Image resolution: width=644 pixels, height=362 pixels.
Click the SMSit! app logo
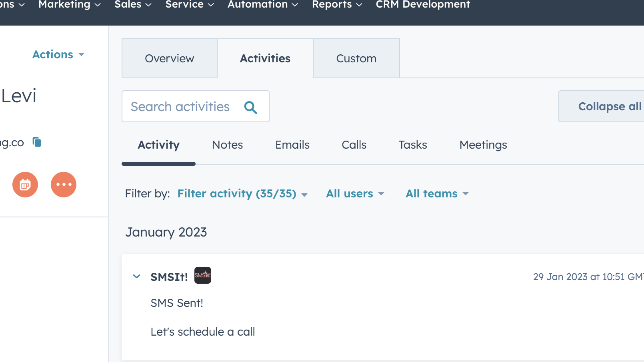point(203,275)
